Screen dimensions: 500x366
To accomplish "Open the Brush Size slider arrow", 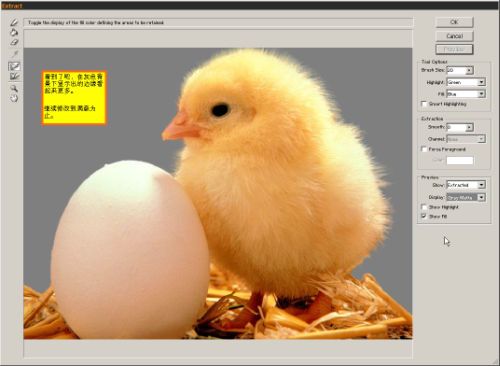I will 469,70.
